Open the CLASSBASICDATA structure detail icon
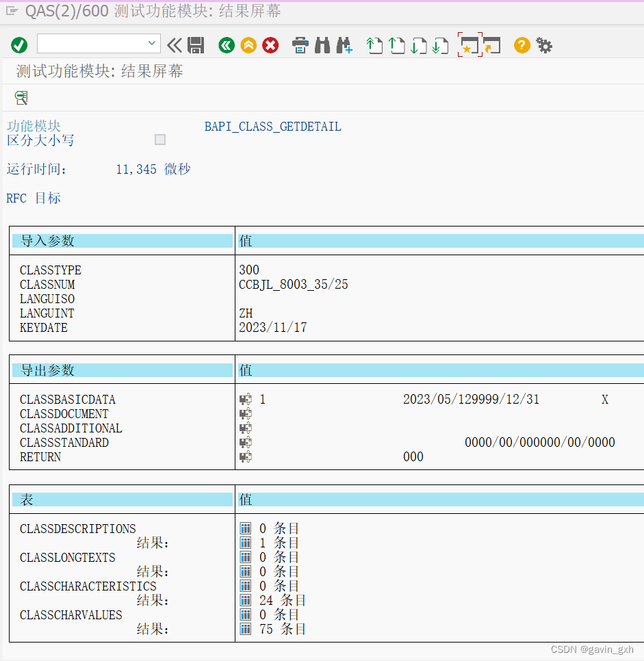The image size is (644, 661). click(x=245, y=399)
